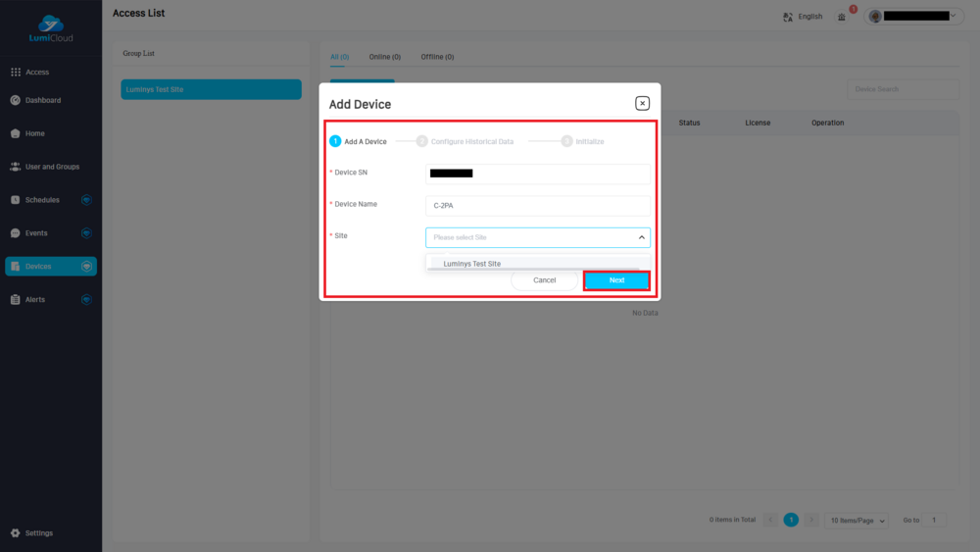This screenshot has height=552, width=980.
Task: Click the Device SN input field
Action: pos(538,174)
